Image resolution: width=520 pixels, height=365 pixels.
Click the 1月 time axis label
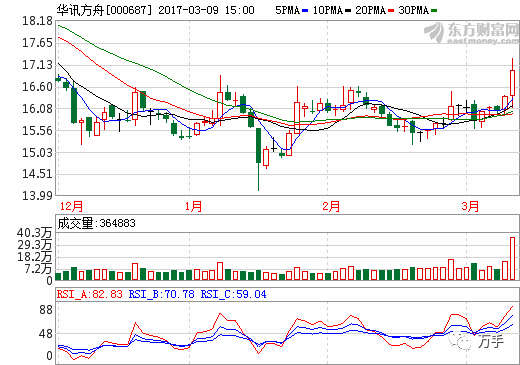tap(194, 206)
